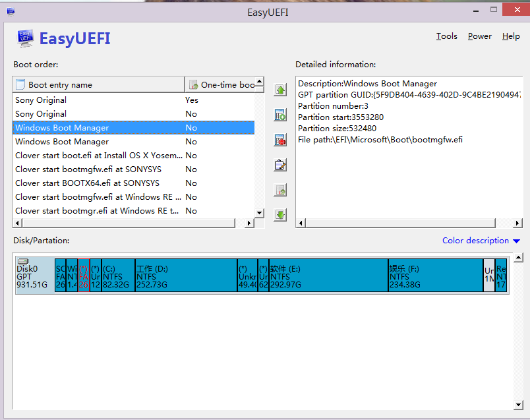Click the Partition number:3 line

pos(333,106)
